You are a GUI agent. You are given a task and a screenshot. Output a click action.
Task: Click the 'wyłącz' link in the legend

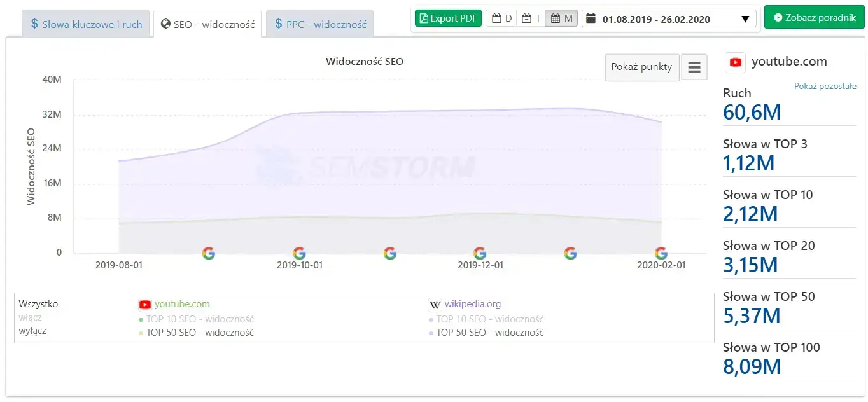click(x=34, y=331)
